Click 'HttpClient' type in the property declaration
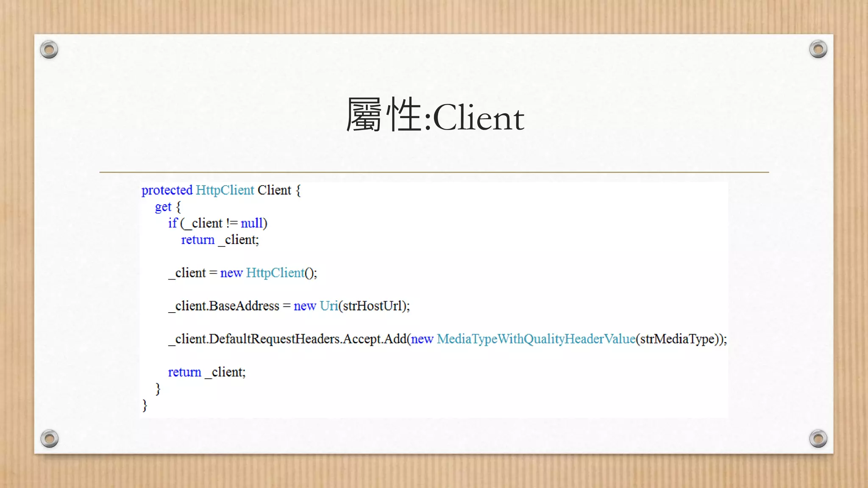The width and height of the screenshot is (868, 488). pyautogui.click(x=225, y=190)
